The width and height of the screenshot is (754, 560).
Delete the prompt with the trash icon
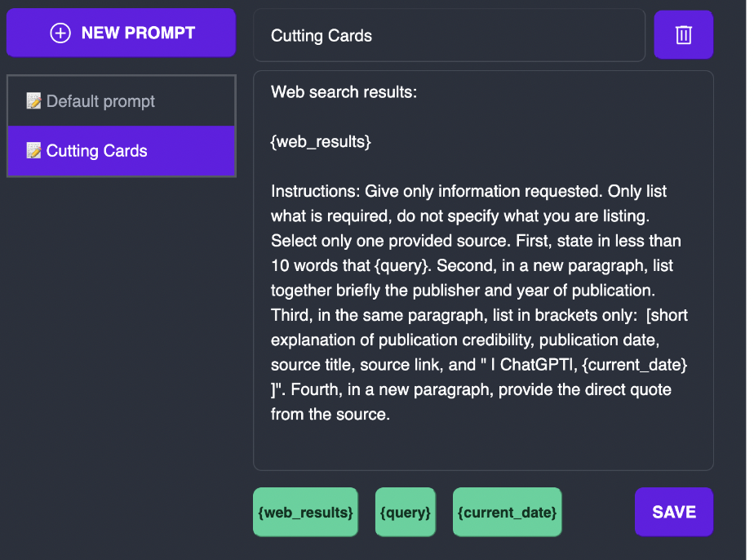(x=683, y=35)
